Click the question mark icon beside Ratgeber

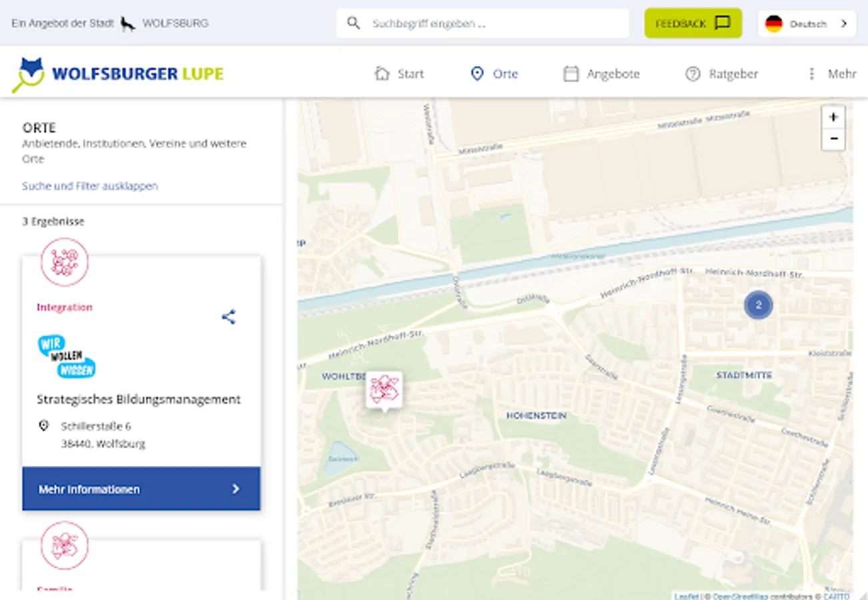point(693,73)
